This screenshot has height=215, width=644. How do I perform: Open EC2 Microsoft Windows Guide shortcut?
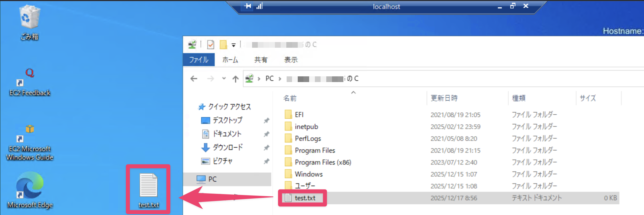point(30,143)
